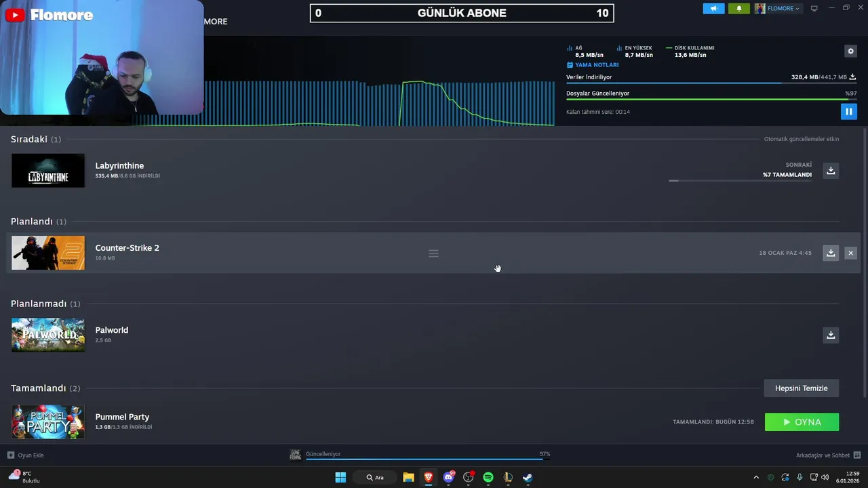Grab the Counter-Strike 2 reorder handle

[433, 253]
